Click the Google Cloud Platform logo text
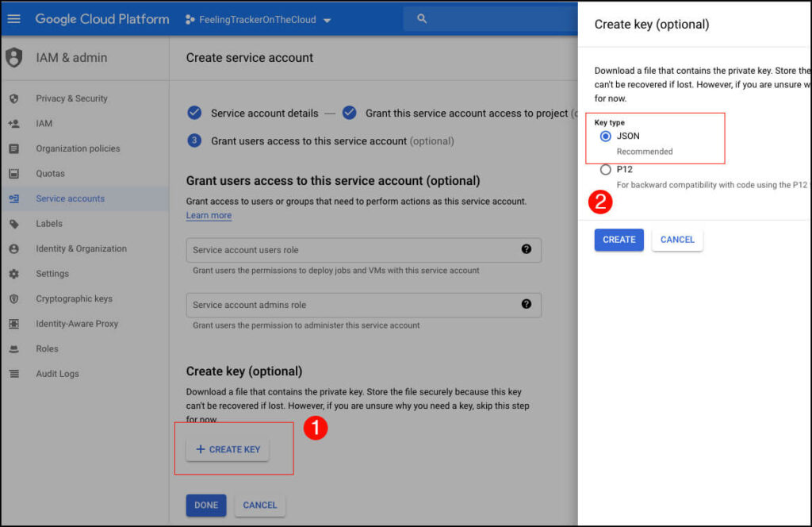The image size is (812, 527). point(102,19)
